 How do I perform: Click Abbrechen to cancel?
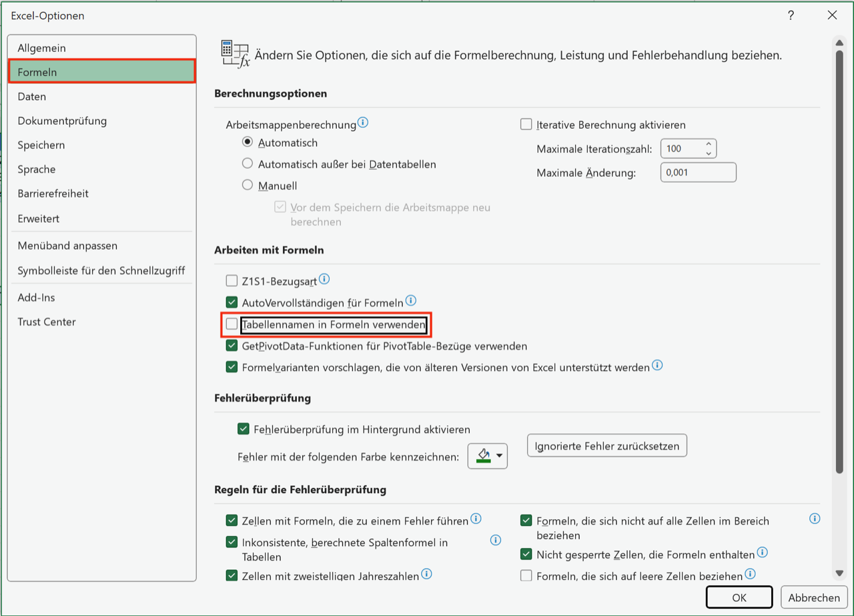coord(814,597)
